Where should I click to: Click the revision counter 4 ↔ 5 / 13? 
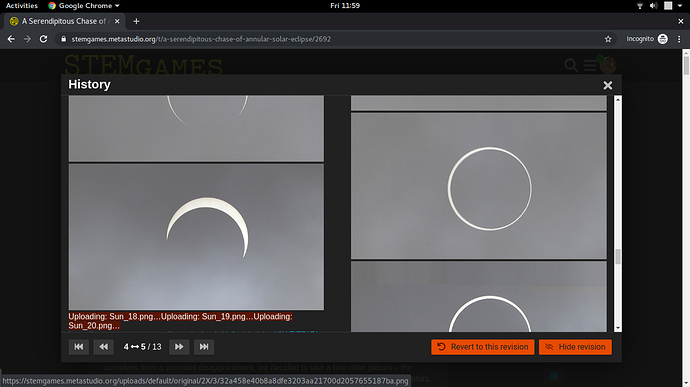pos(142,347)
